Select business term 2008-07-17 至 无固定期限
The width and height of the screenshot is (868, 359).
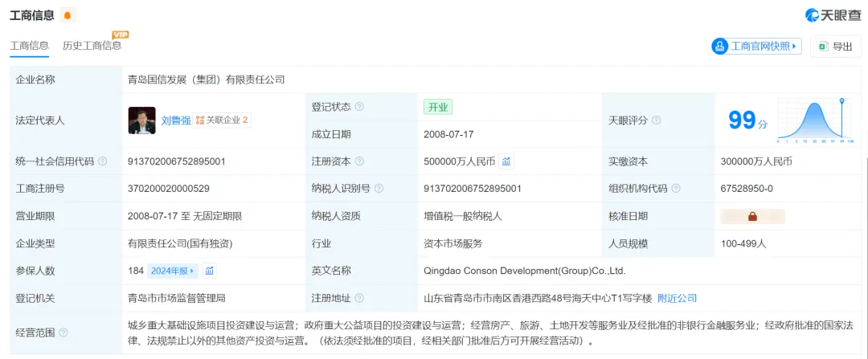pos(185,216)
